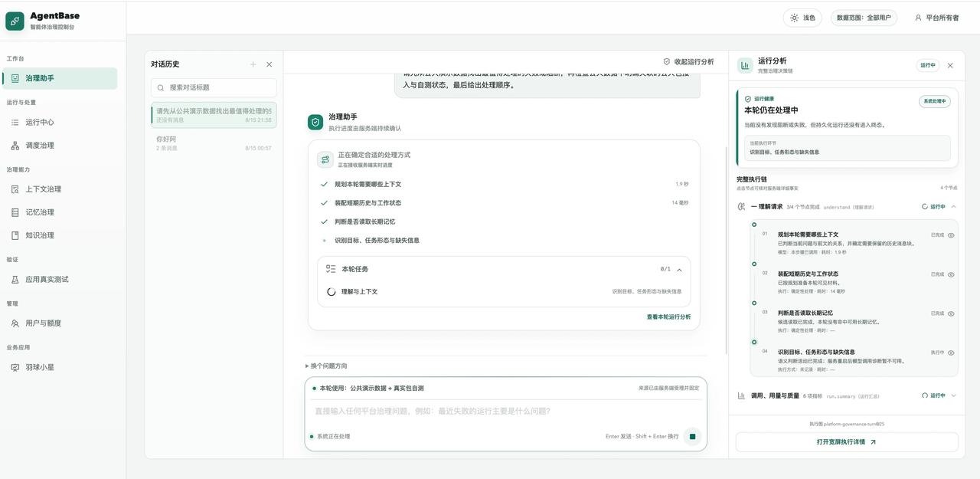View node 04 识别目标 eye icon
The image size is (980, 479).
coord(951,353)
